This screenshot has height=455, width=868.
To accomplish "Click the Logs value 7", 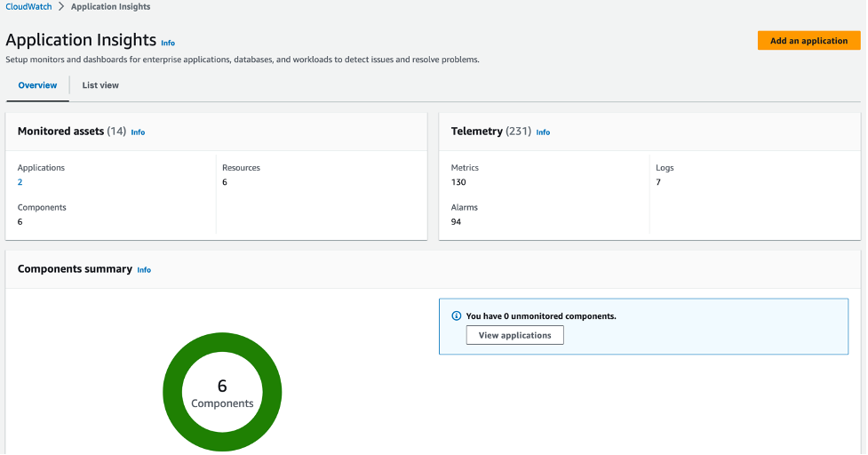I will pos(658,182).
